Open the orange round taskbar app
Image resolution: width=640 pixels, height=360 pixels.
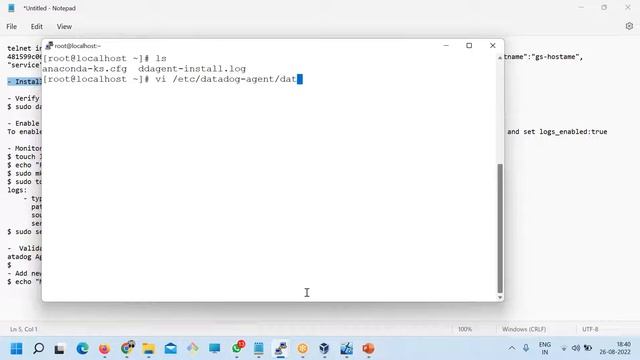pos(303,349)
